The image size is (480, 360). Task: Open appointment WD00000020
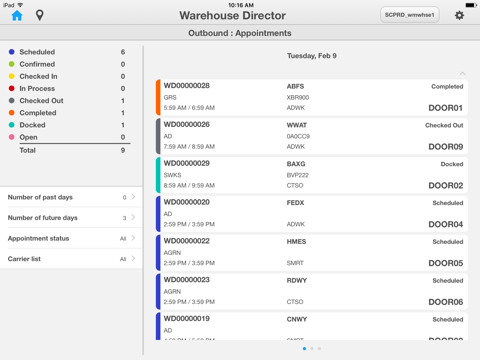[x=312, y=214]
